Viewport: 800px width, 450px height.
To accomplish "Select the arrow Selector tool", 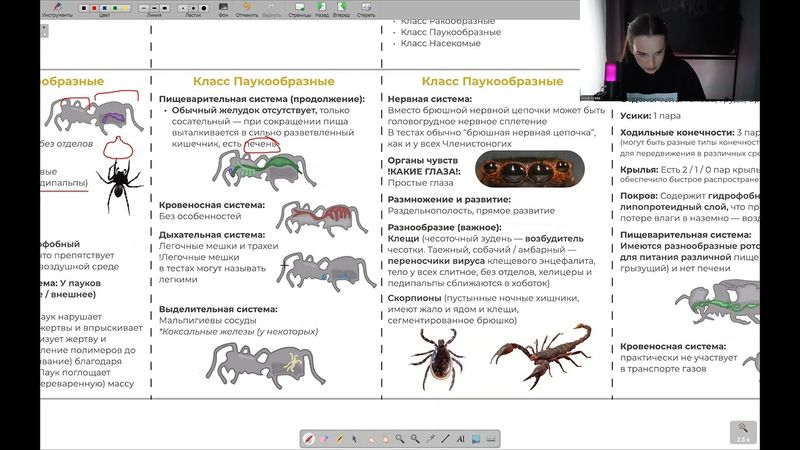I will pos(354,439).
